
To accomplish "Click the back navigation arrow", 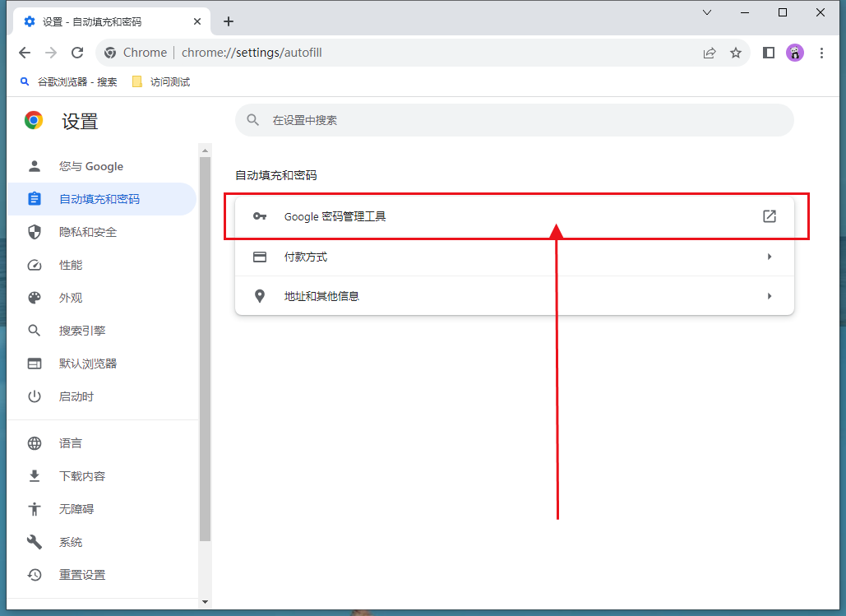I will [x=25, y=53].
